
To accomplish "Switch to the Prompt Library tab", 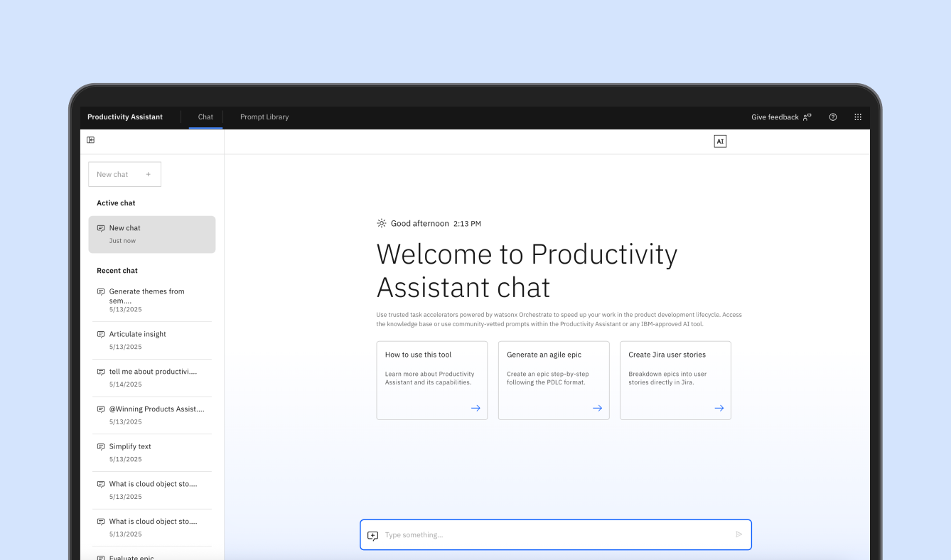I will 264,117.
